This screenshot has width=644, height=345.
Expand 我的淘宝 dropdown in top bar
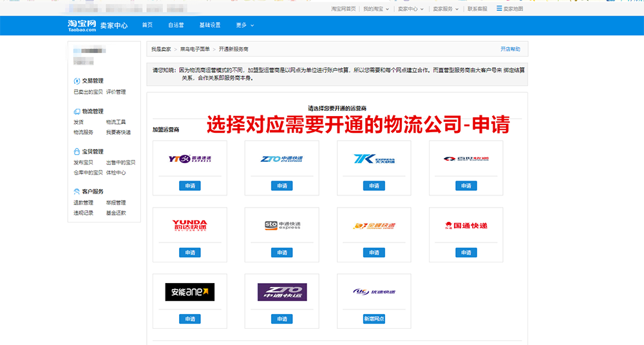coord(376,8)
